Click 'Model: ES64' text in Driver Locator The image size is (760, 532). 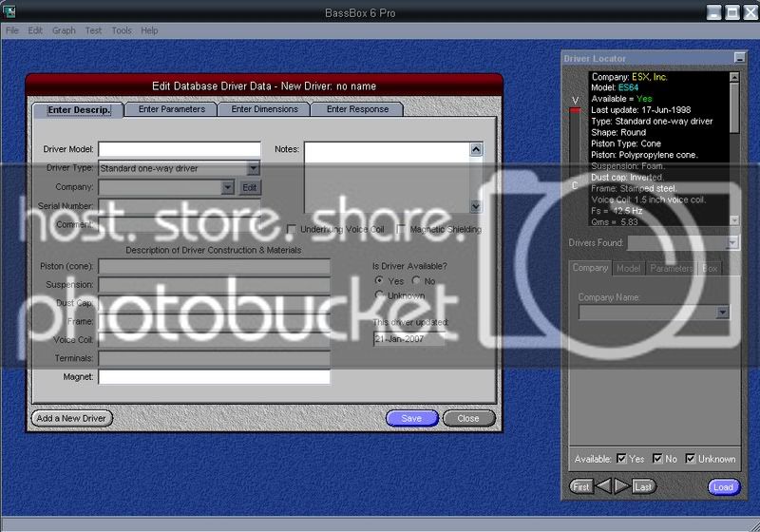[x=615, y=87]
